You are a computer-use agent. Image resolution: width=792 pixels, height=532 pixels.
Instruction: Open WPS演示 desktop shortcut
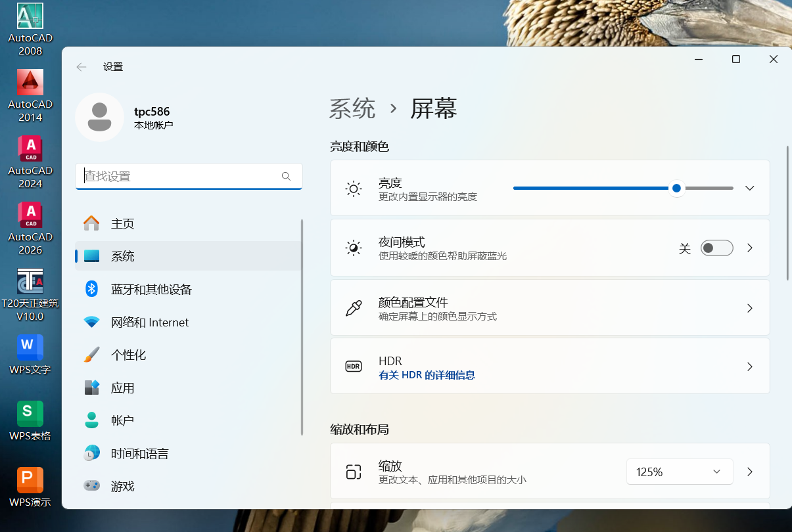pos(30,487)
